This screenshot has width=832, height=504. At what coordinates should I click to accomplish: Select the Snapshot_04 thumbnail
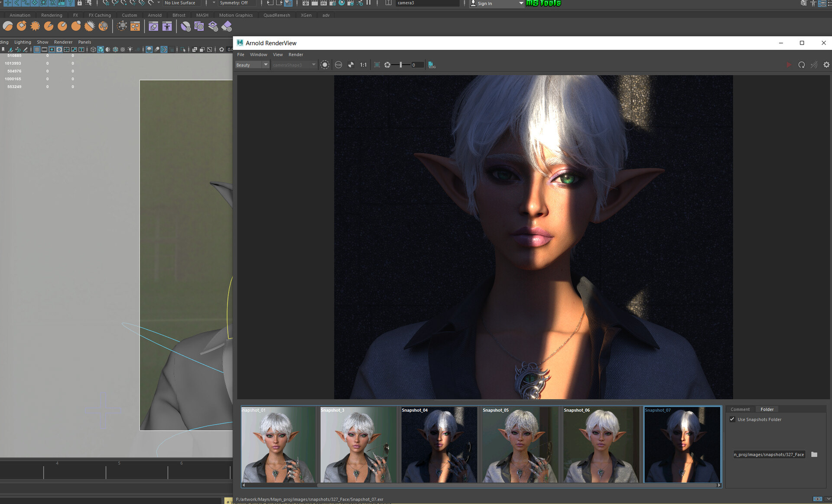click(439, 444)
